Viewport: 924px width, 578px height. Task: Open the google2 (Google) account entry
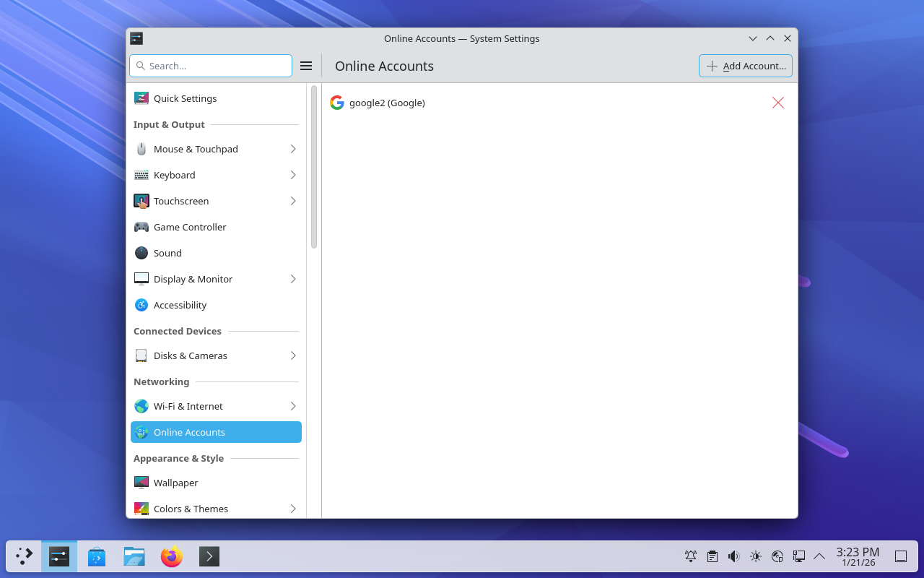click(x=387, y=103)
